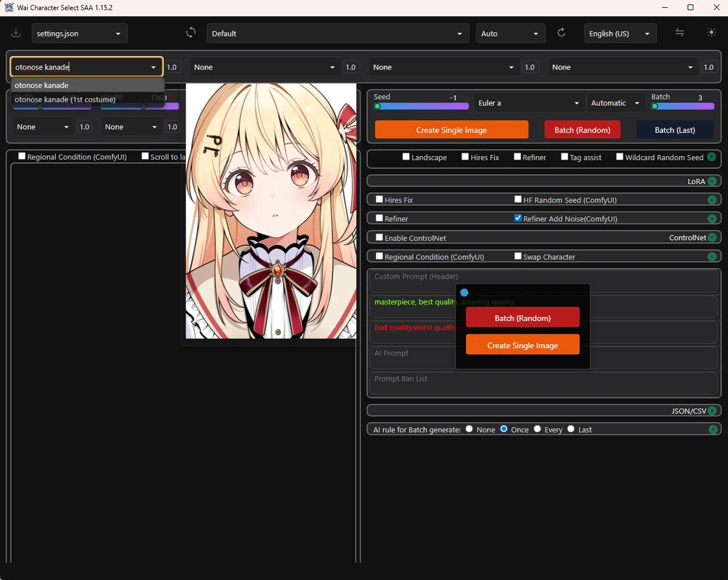This screenshot has height=580, width=728.
Task: Enable the Landscape checkbox
Action: [406, 157]
